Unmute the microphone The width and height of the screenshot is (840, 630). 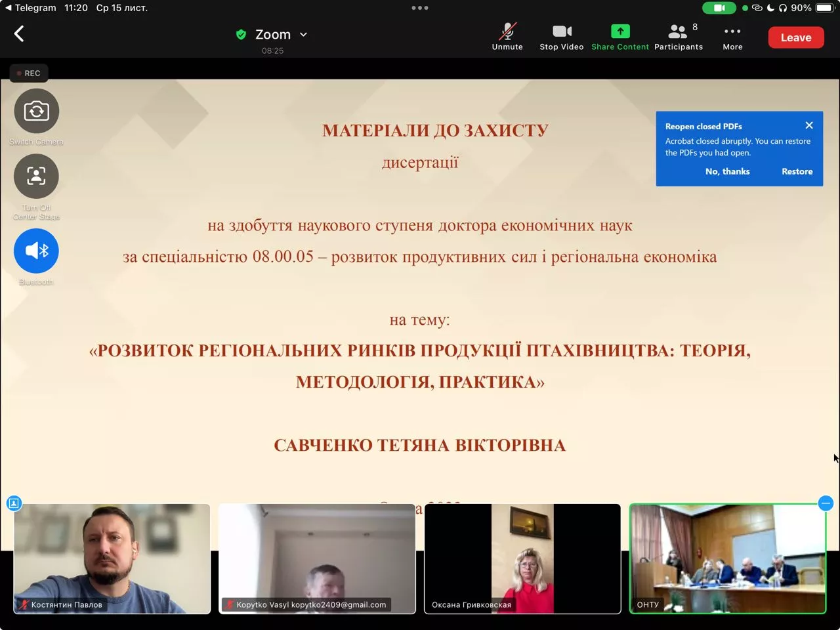pos(507,36)
